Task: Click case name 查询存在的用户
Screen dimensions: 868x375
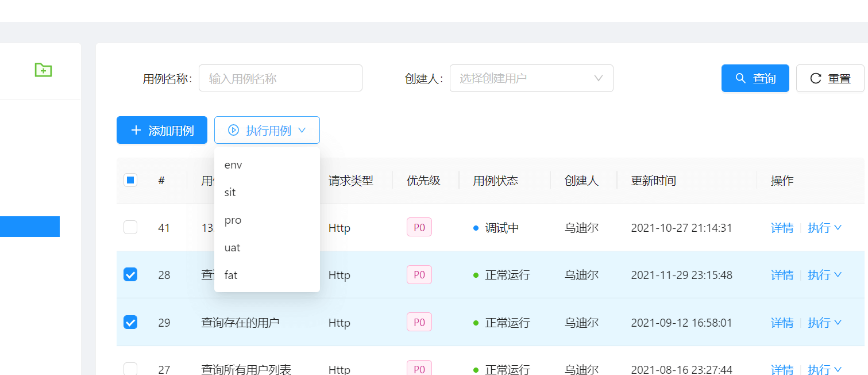Action: click(241, 323)
